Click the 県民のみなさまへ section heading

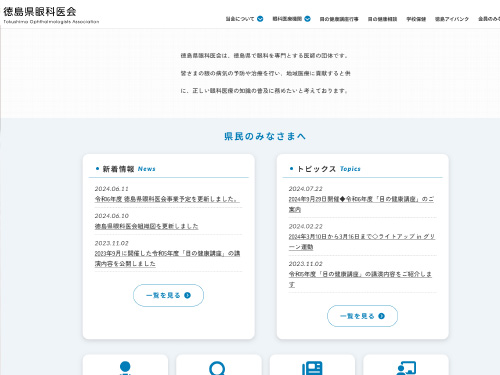(x=265, y=136)
